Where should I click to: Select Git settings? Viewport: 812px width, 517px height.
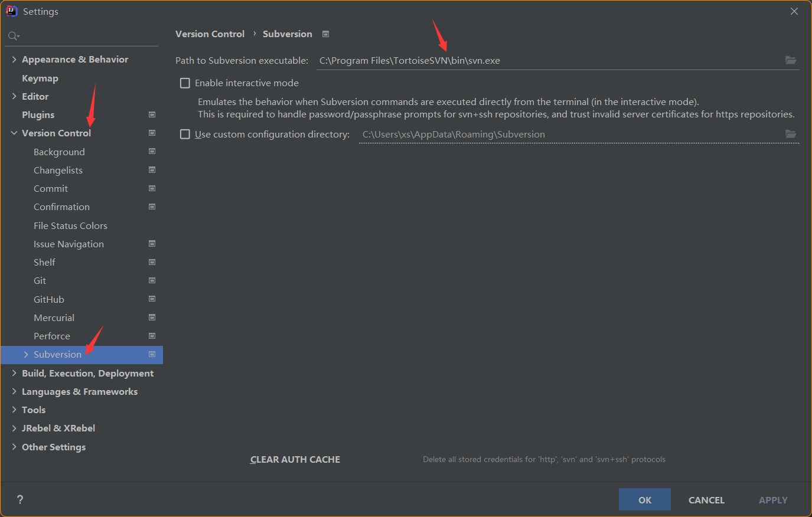40,280
